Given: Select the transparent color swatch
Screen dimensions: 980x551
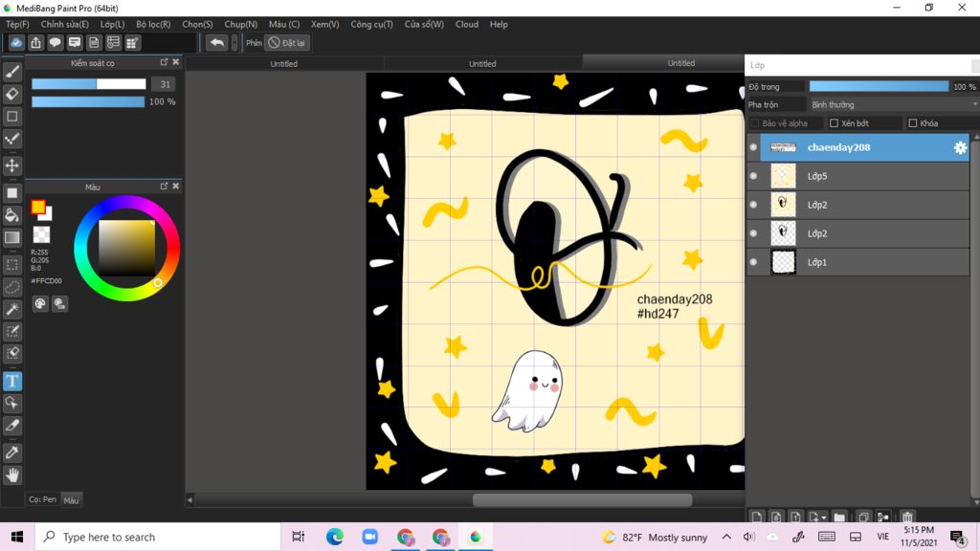Looking at the screenshot, I should (41, 234).
